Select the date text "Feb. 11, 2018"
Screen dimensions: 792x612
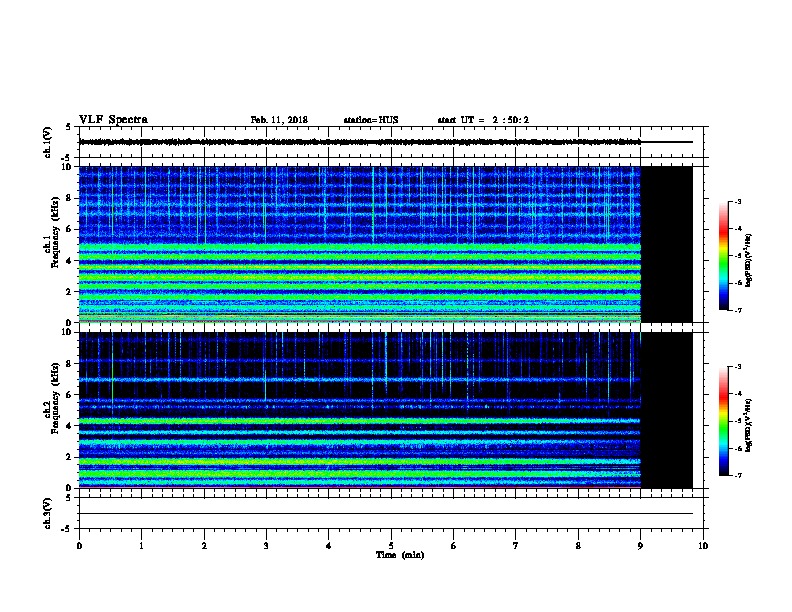(279, 120)
